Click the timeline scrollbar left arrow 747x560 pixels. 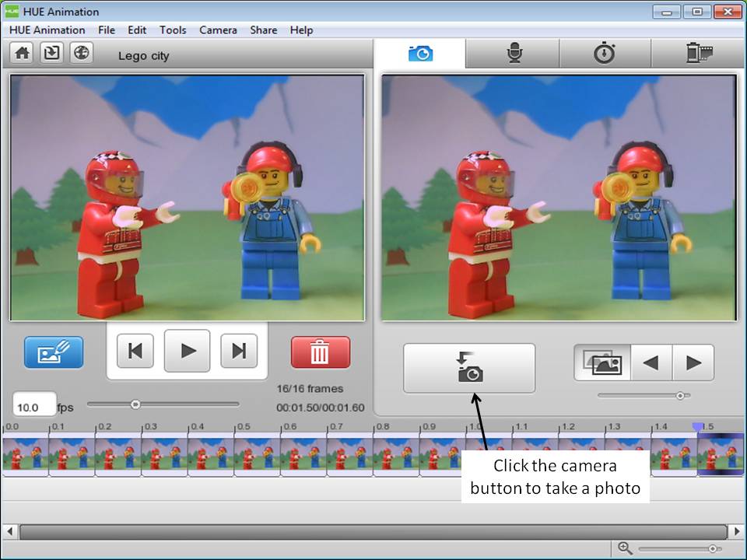pos(9,531)
